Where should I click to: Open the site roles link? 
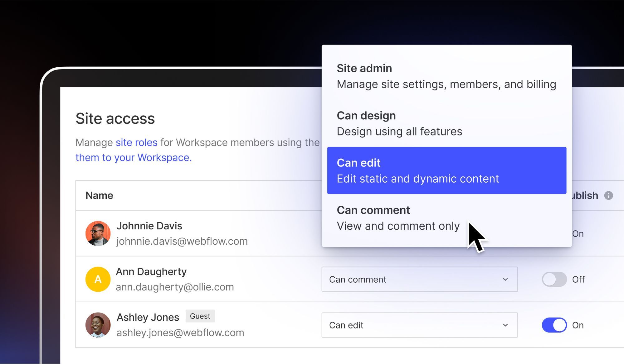pos(136,142)
